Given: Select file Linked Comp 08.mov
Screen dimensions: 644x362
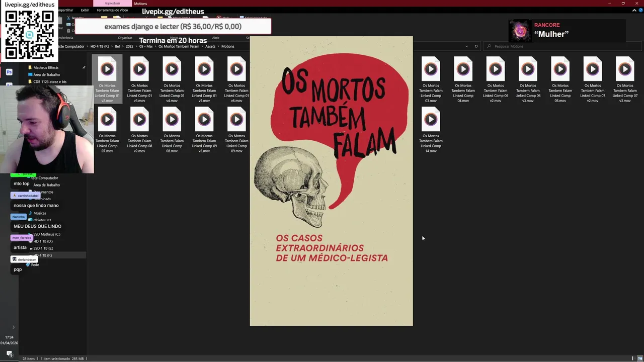Looking at the screenshot, I should coord(172,129).
